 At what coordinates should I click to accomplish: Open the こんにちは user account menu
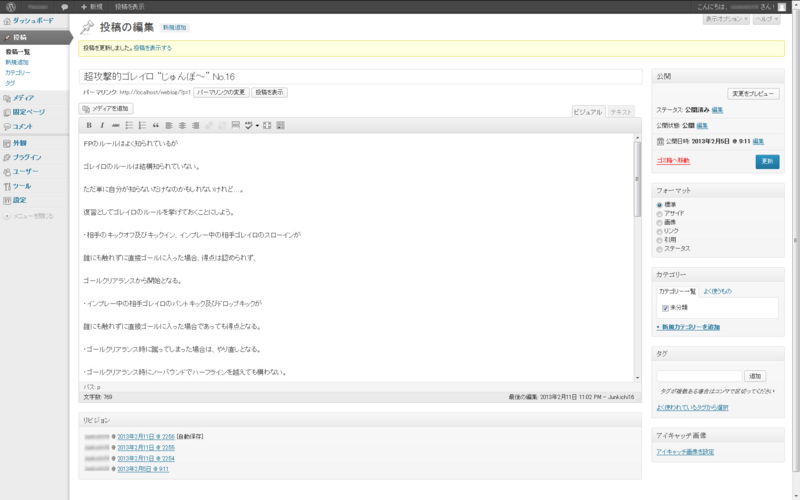[741, 7]
